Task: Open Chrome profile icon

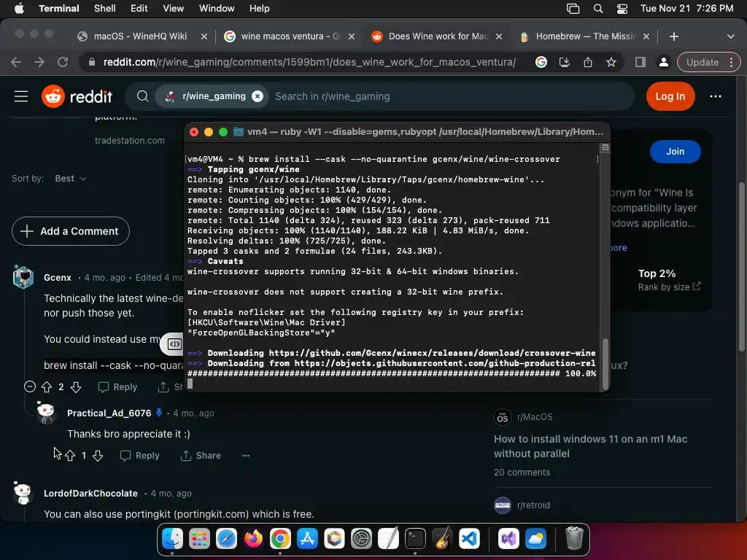Action: (663, 62)
